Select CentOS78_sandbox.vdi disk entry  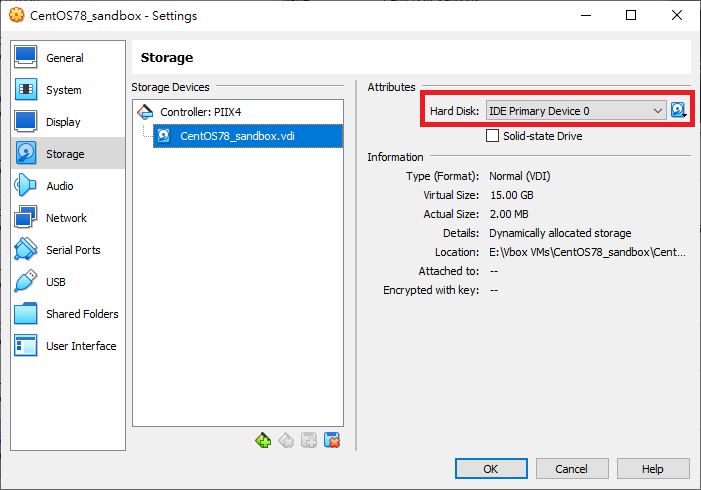(x=236, y=136)
